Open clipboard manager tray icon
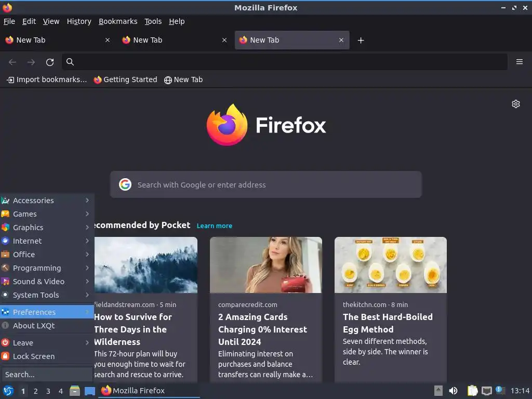The image size is (532, 399). [472, 391]
